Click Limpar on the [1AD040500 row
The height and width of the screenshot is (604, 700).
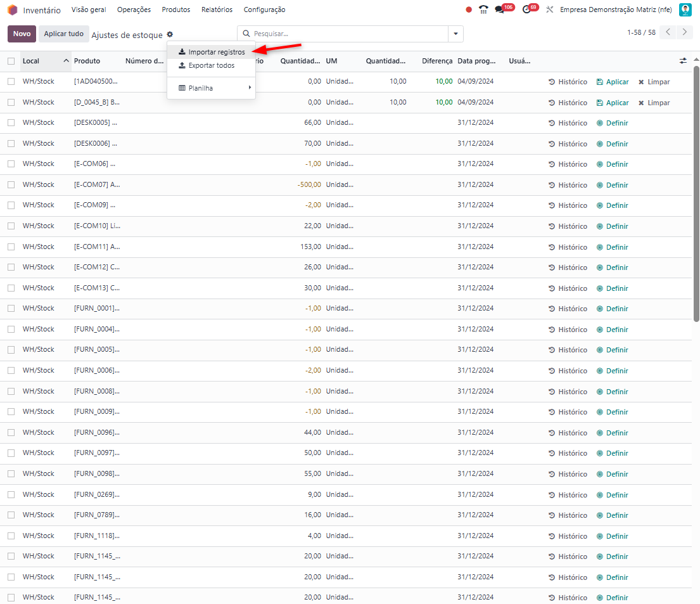click(654, 82)
